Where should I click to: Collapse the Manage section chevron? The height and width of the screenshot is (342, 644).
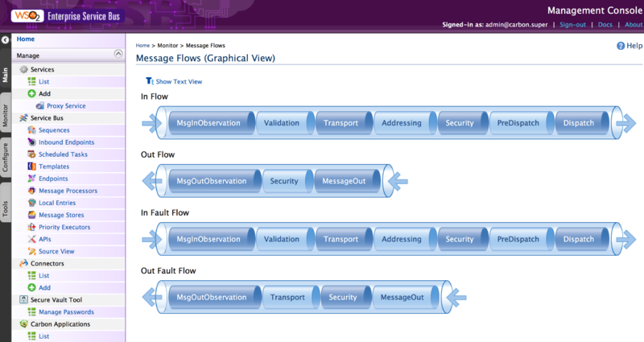click(118, 54)
